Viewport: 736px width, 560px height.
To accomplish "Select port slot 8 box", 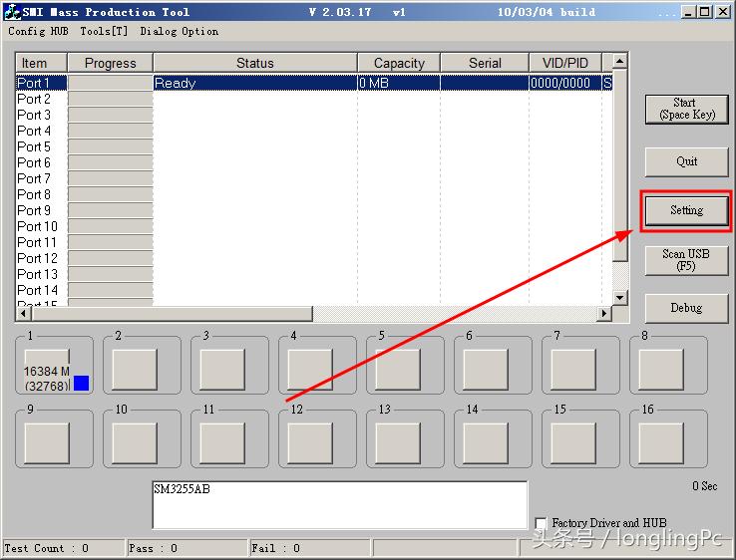I will (661, 369).
